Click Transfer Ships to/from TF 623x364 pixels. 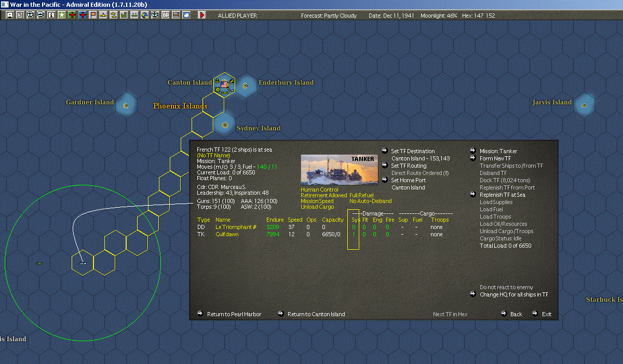pos(511,166)
